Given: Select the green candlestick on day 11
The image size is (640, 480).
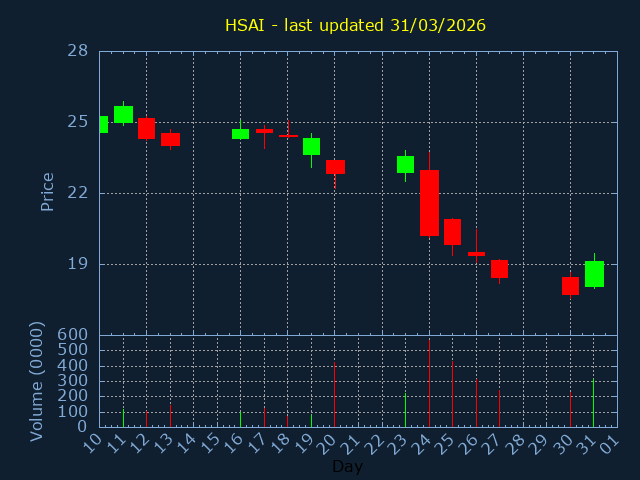Looking at the screenshot, I should coord(123,114).
